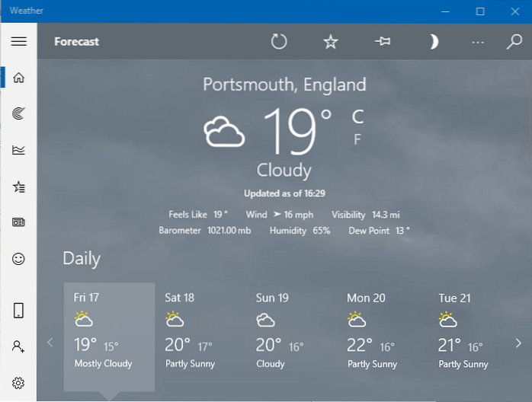Image resolution: width=532 pixels, height=402 pixels.
Task: Open Historical Weather chart icon
Action: coord(18,150)
